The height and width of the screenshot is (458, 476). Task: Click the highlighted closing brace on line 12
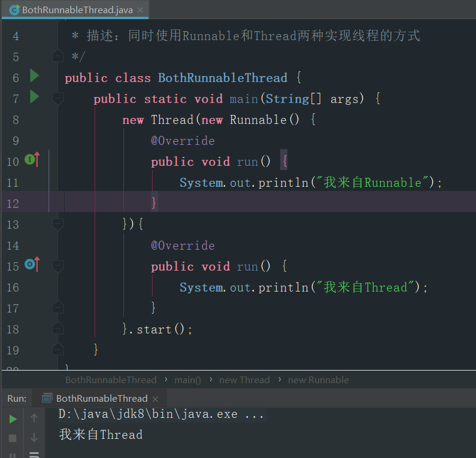pos(154,202)
